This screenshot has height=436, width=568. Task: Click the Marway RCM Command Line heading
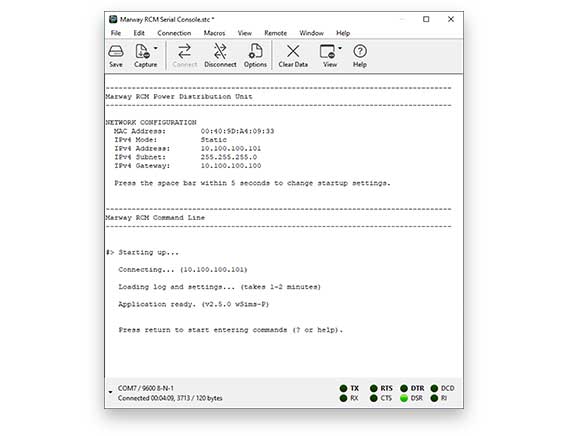pyautogui.click(x=155, y=218)
